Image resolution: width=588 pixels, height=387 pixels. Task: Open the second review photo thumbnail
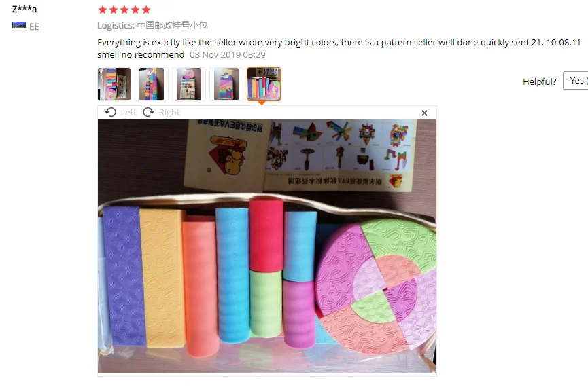(x=152, y=84)
